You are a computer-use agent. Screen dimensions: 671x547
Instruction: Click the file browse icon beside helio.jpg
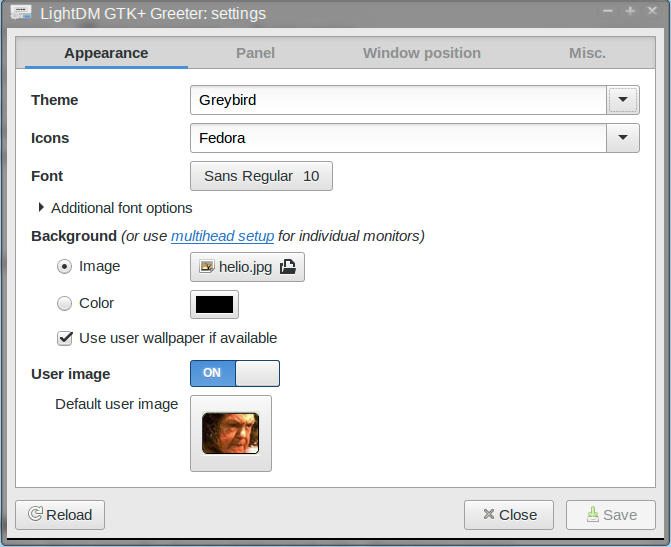pyautogui.click(x=288, y=267)
